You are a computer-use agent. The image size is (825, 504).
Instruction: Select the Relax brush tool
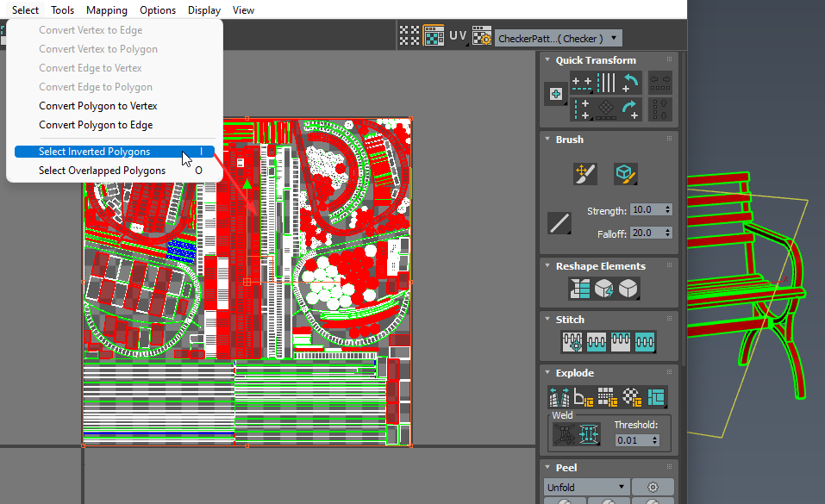(x=625, y=174)
